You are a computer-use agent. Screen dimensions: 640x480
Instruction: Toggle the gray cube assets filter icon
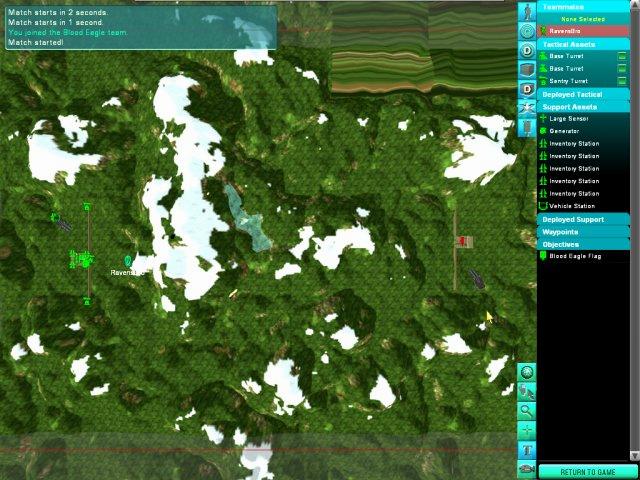[x=527, y=70]
